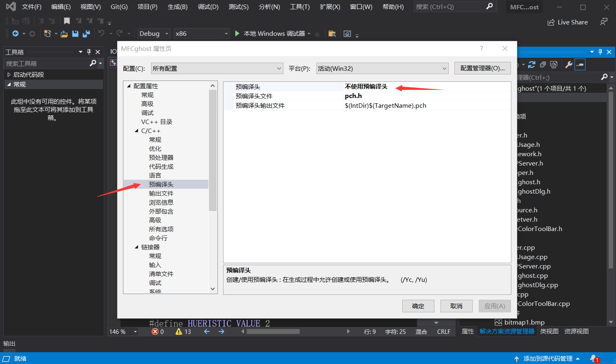Open the 配置(C) configuration dropdown
This screenshot has width=616, height=364.
tap(217, 68)
